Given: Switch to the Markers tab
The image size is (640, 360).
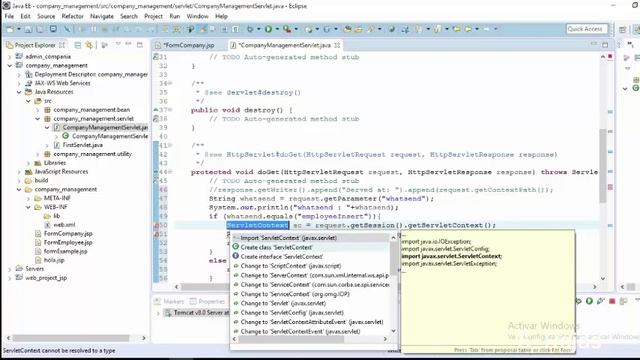Looking at the screenshot, I should click(170, 302).
